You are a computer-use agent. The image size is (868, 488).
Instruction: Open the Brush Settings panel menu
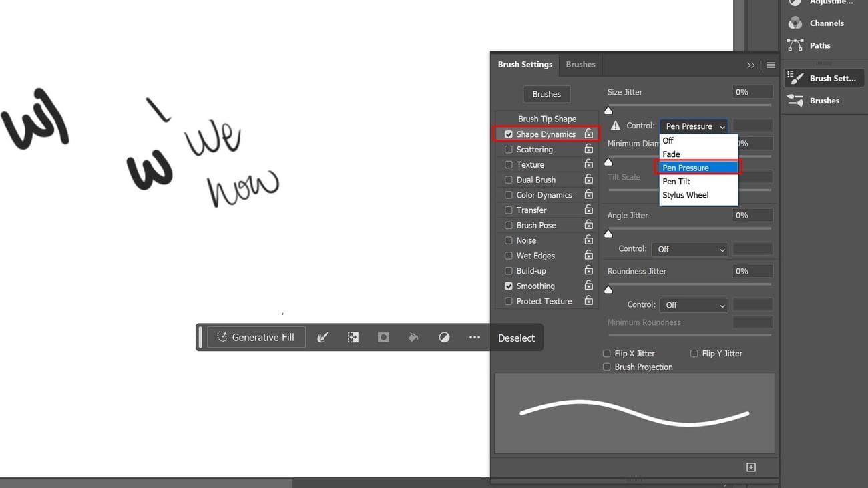pyautogui.click(x=771, y=65)
